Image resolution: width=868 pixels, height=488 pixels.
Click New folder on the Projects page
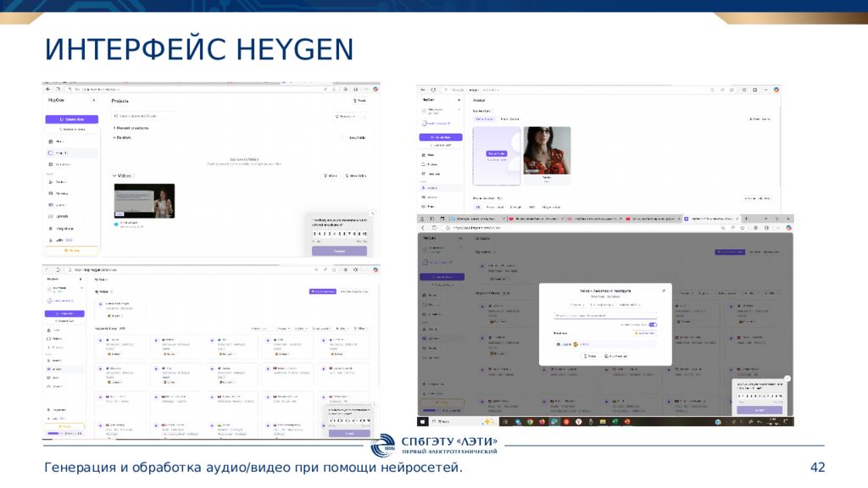coord(357,138)
